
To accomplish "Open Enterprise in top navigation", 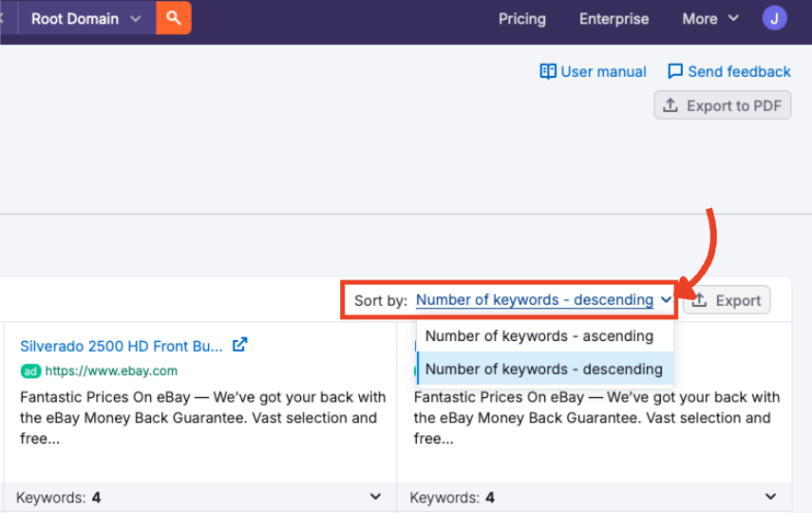I will click(x=614, y=18).
